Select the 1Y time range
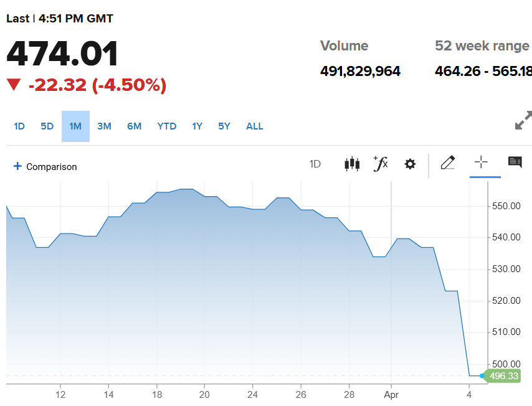Image resolution: width=532 pixels, height=406 pixels. click(x=197, y=126)
